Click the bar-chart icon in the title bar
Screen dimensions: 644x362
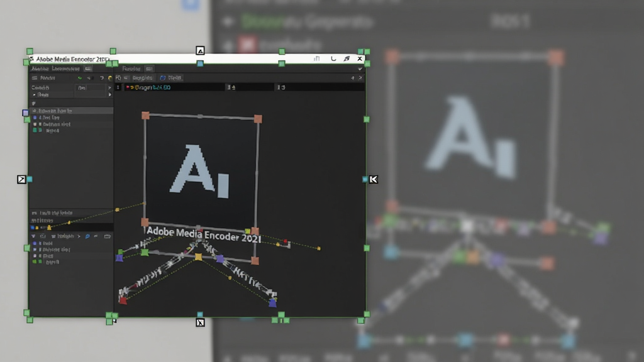317,58
